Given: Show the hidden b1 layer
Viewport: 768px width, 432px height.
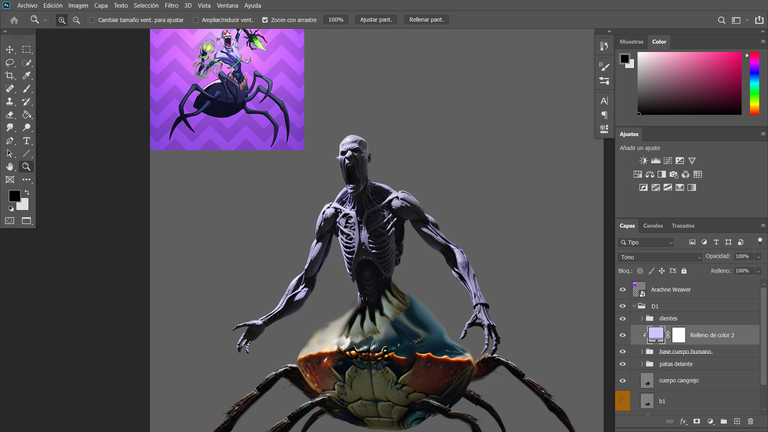Looking at the screenshot, I should pos(623,401).
